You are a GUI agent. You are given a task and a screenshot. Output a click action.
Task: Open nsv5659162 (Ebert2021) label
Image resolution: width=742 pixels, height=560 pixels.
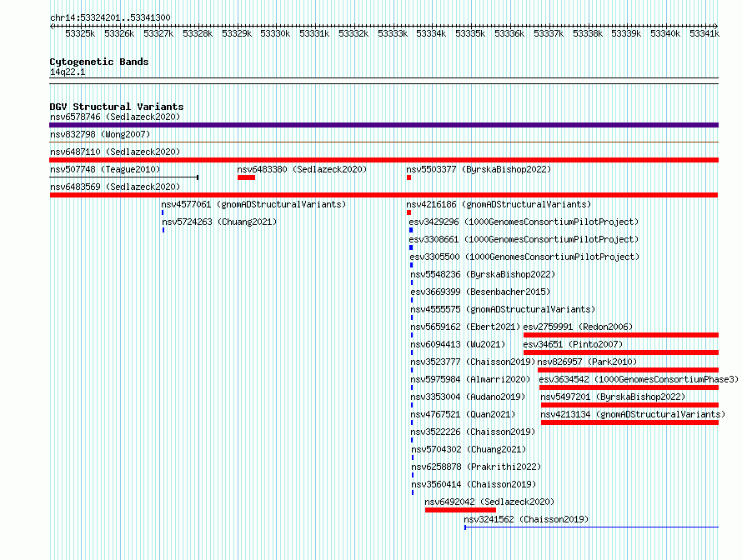[465, 327]
